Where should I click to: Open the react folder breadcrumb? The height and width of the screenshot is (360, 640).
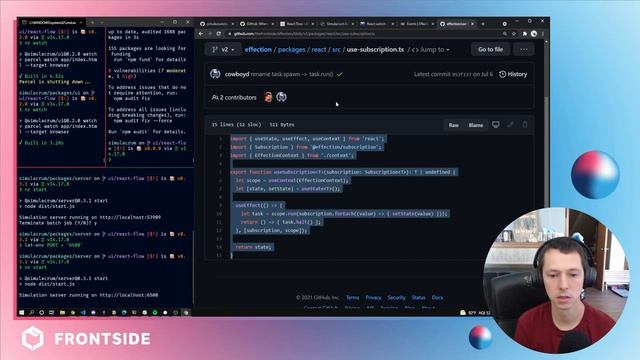[319, 49]
